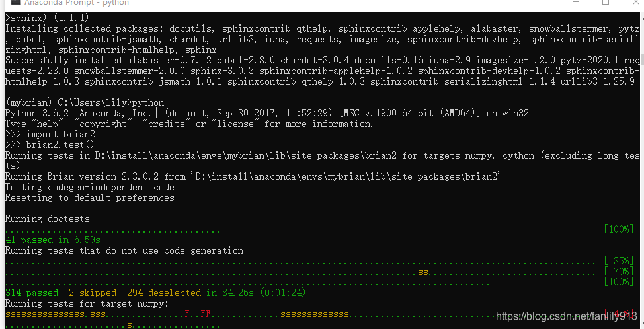Click 'imagesize-1.2.0' package version

(x=516, y=60)
